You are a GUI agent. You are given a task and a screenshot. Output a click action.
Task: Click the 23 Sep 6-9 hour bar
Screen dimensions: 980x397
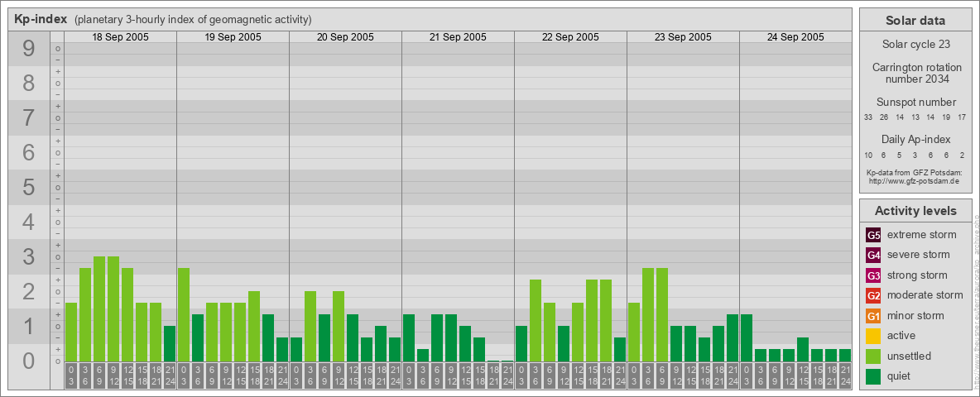(x=662, y=314)
